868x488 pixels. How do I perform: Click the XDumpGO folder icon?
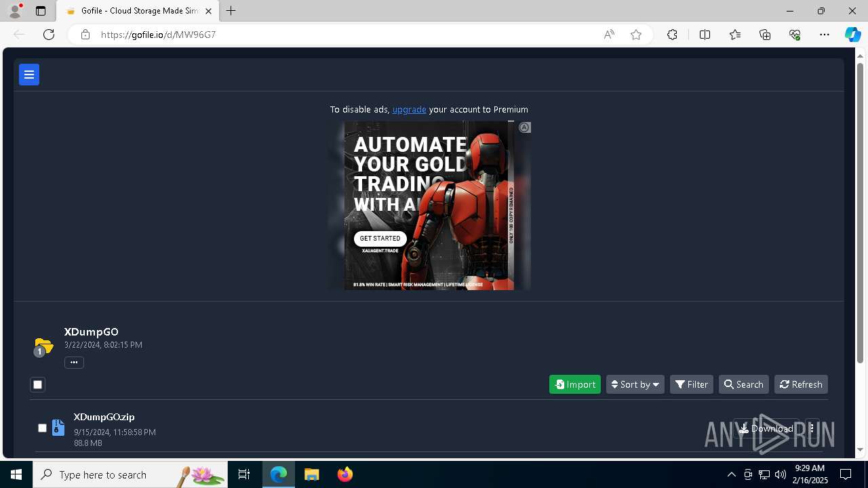coord(43,346)
